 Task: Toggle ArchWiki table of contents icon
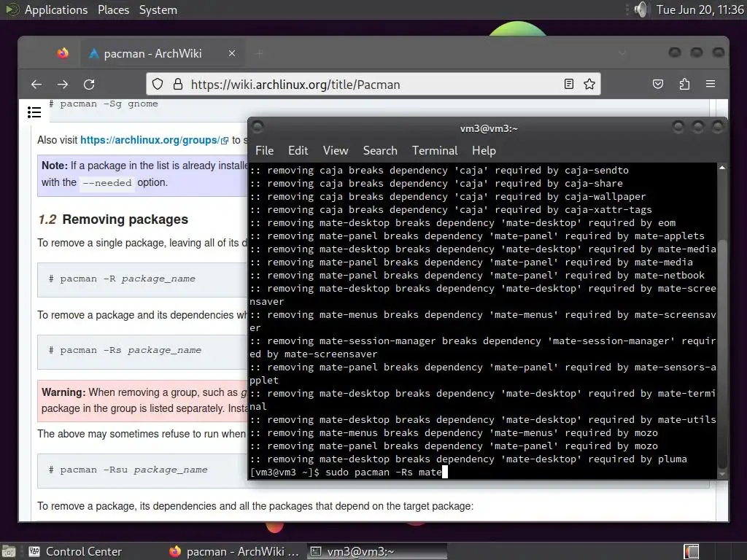coord(34,112)
